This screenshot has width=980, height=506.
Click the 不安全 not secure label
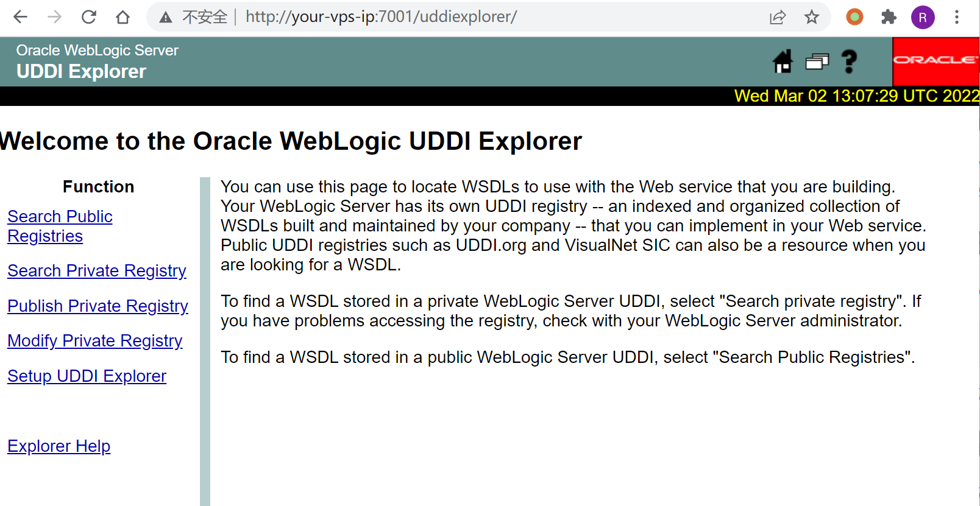tap(205, 17)
